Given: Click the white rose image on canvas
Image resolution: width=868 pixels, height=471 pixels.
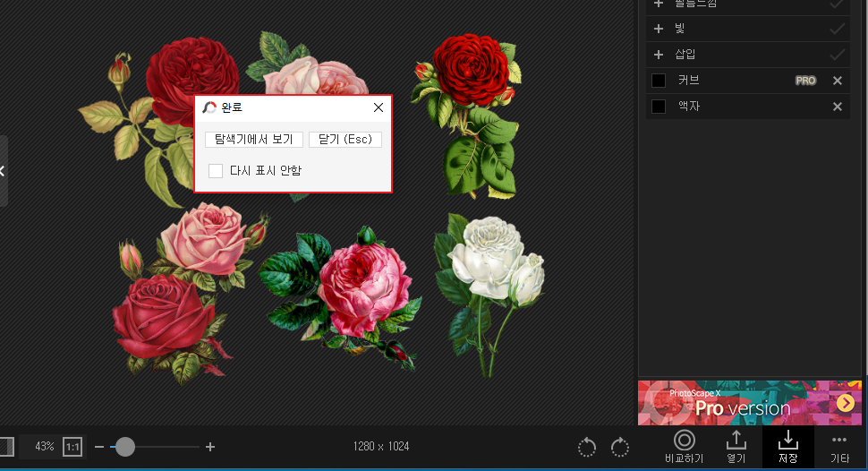Looking at the screenshot, I should [x=489, y=296].
